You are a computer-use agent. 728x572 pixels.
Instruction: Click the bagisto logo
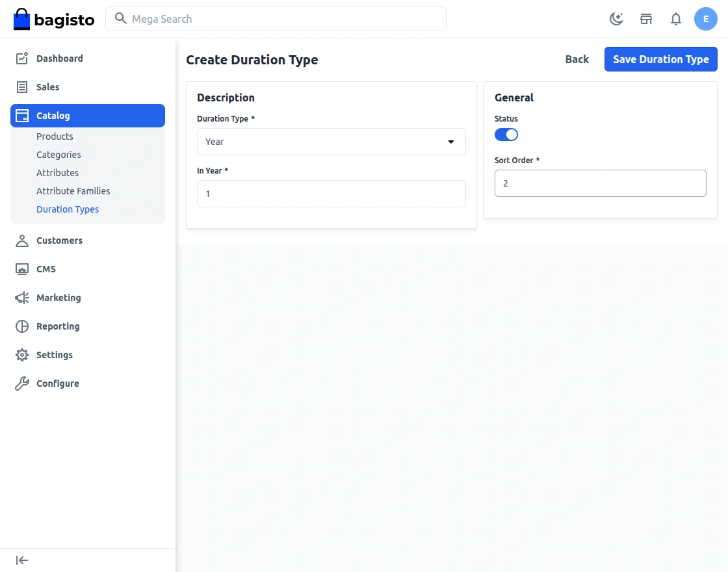(x=54, y=19)
